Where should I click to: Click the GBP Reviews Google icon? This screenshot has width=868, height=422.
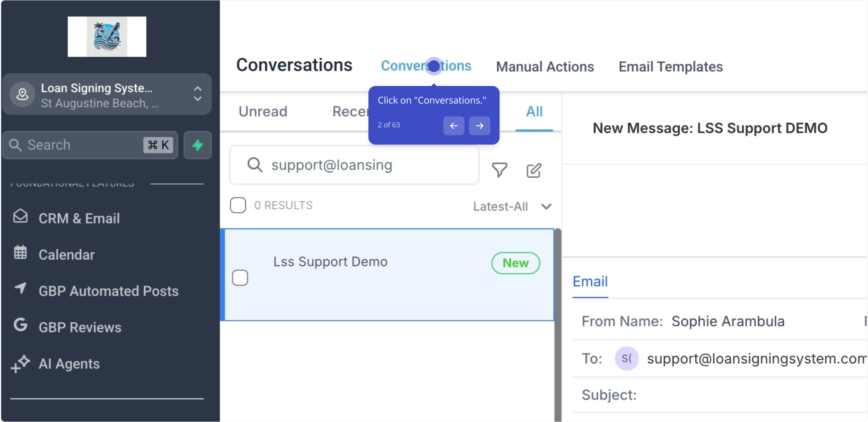(20, 325)
